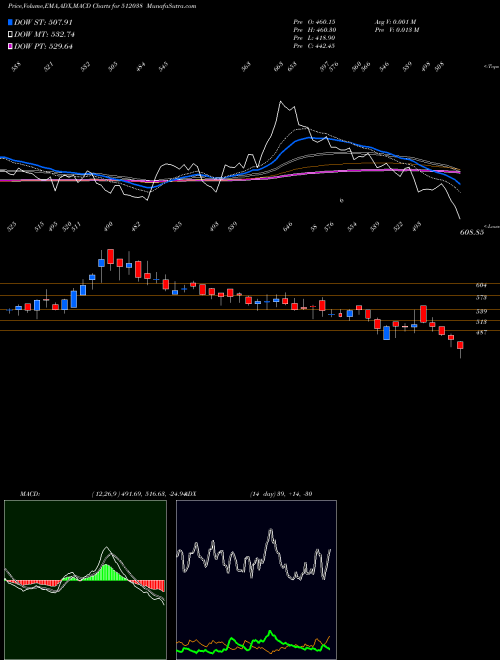Click the 484 label above the EMA chart
Viewport: 500px width, 660px height.
pyautogui.click(x=140, y=67)
